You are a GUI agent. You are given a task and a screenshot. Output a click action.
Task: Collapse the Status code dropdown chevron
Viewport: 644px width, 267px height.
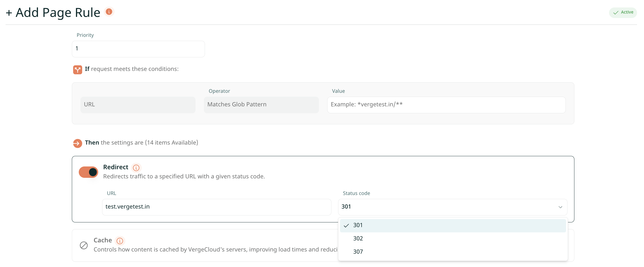(x=560, y=207)
